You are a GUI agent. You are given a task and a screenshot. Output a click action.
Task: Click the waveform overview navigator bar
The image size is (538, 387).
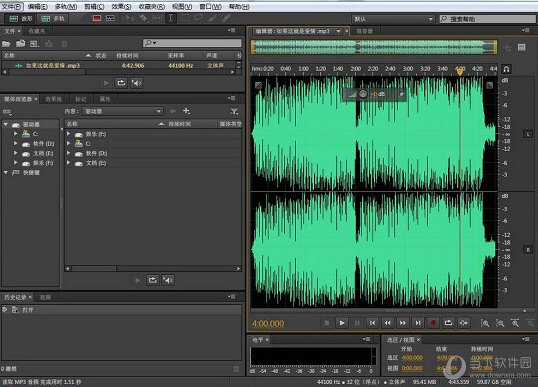click(x=374, y=47)
